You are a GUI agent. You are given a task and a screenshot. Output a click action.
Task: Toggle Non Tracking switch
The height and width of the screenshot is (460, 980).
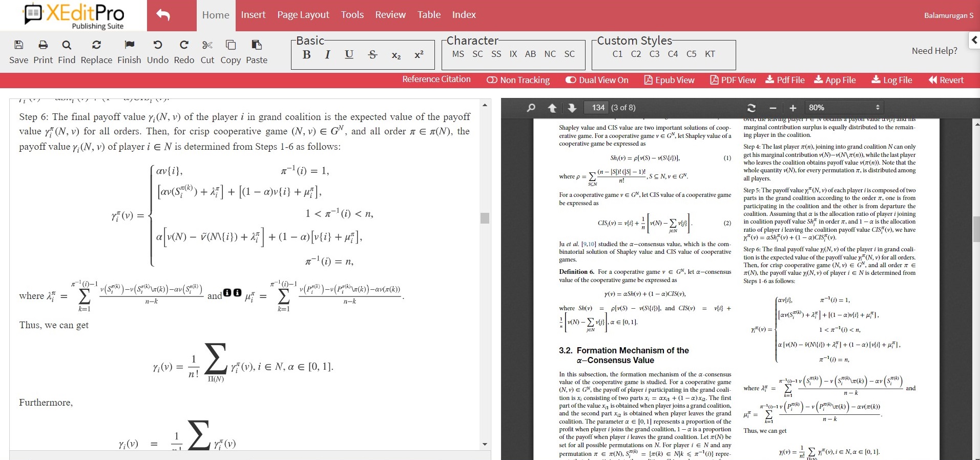(492, 80)
